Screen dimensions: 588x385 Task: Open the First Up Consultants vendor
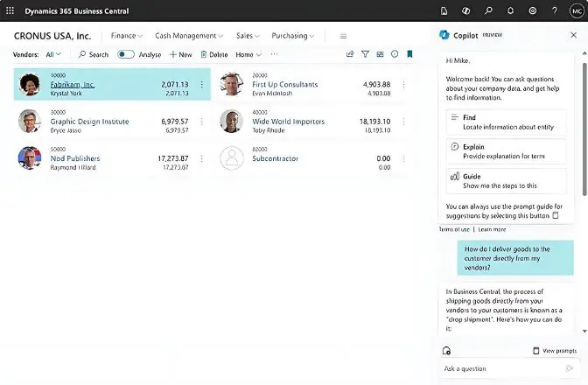284,84
